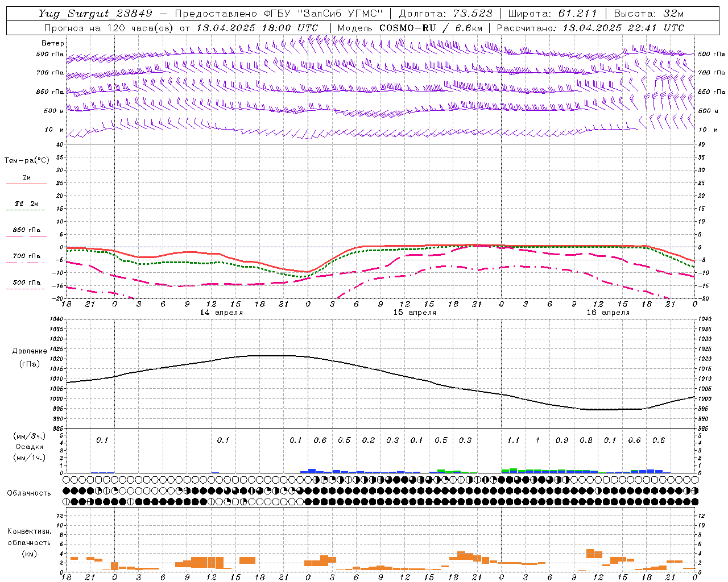Screen dimensions: 728x582
Task: Click the (км) unit label
Action: pos(29,554)
